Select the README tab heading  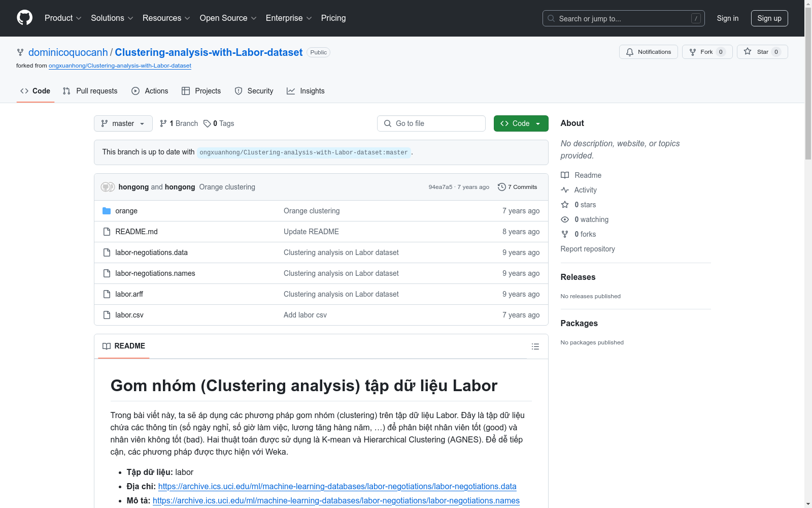click(x=124, y=346)
